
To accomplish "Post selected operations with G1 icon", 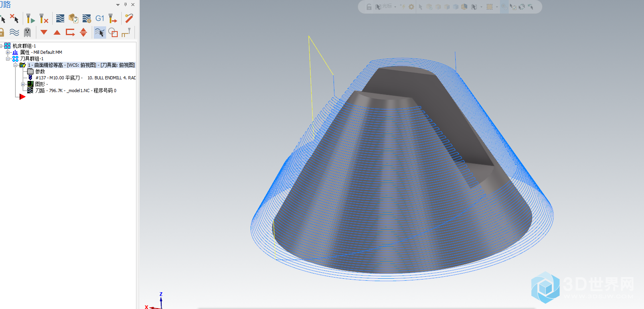I will [100, 18].
